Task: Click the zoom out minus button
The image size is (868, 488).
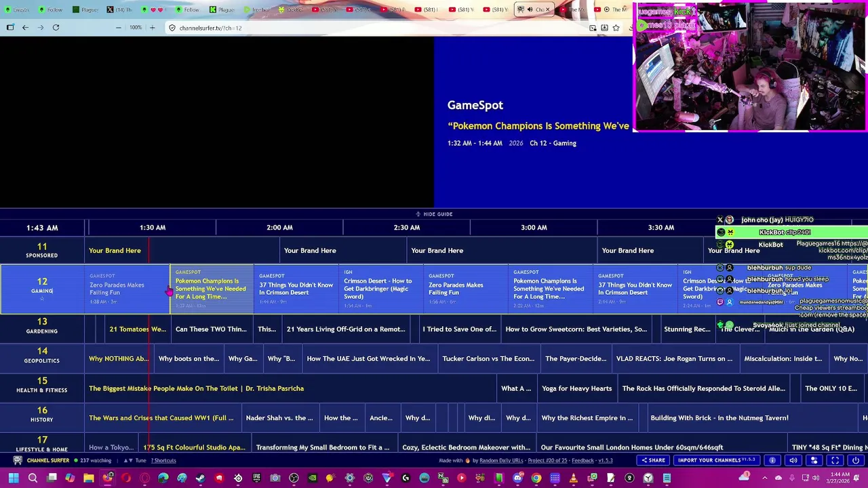Action: tap(119, 28)
